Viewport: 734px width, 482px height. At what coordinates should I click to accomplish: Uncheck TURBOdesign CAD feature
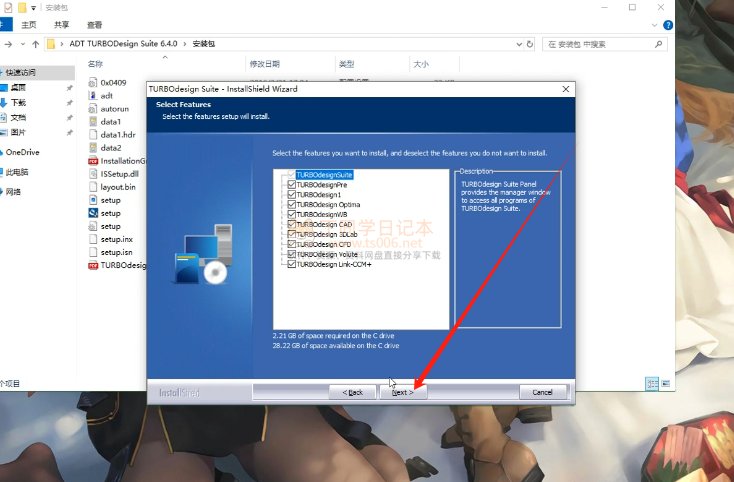point(292,224)
